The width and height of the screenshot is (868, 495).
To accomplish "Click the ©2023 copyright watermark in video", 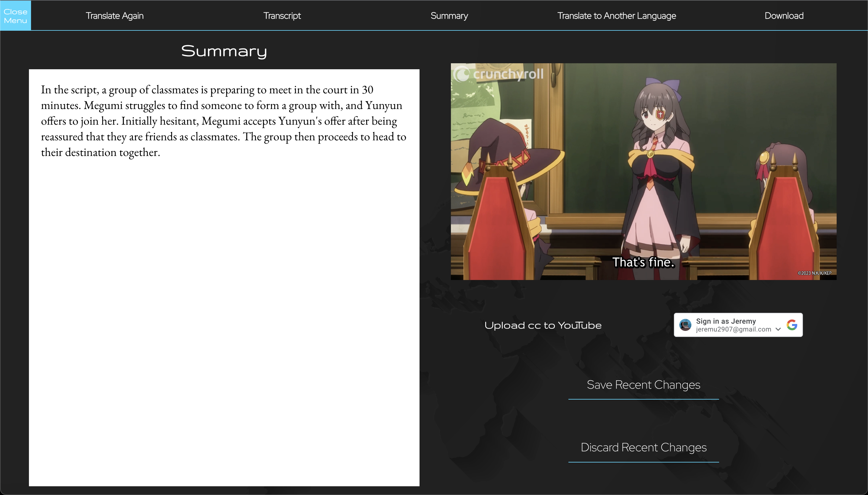I will coord(814,273).
